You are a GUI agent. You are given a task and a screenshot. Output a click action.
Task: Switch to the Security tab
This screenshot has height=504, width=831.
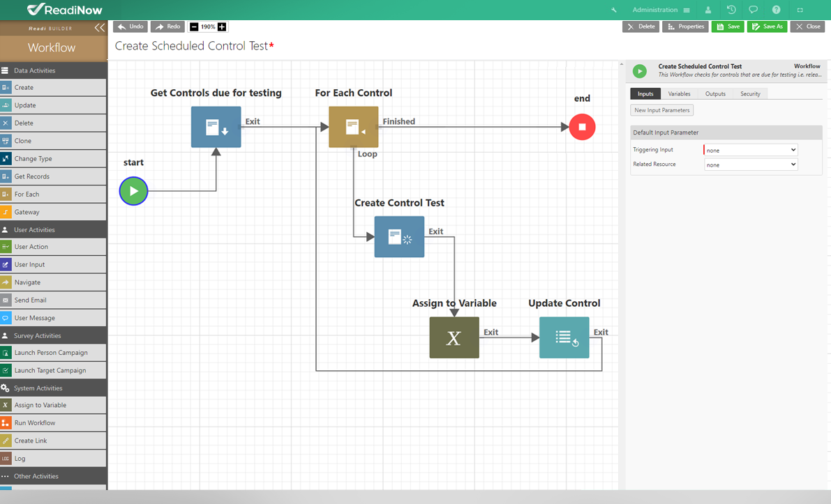pos(750,93)
